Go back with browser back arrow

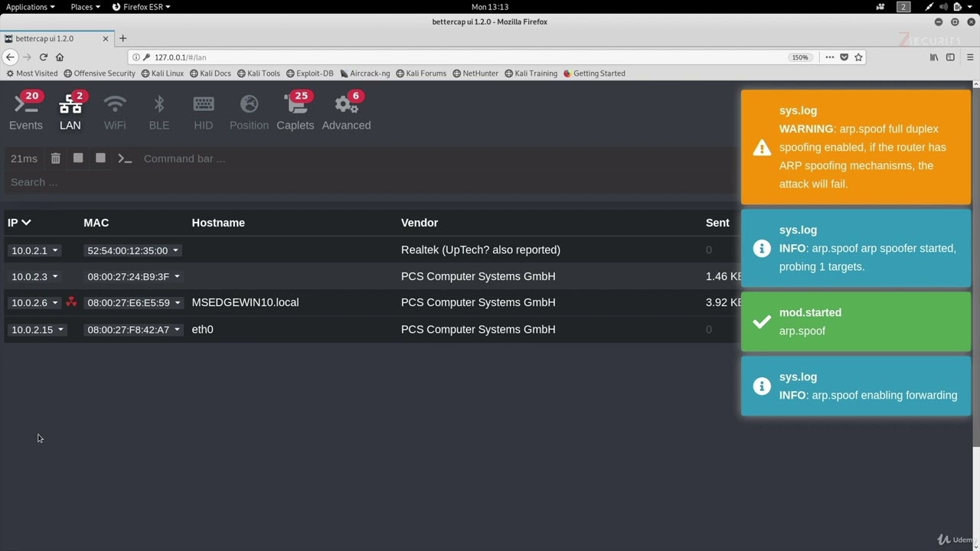click(x=10, y=57)
